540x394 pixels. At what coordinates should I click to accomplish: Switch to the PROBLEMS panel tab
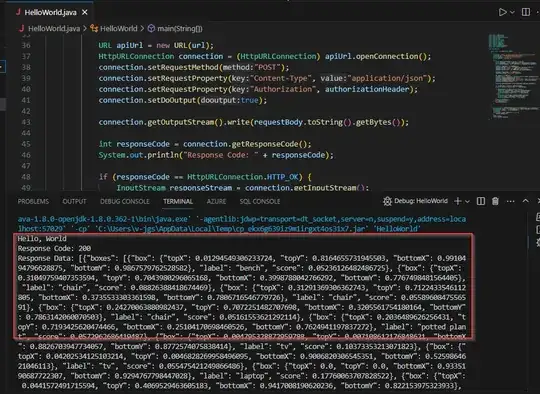(x=33, y=201)
